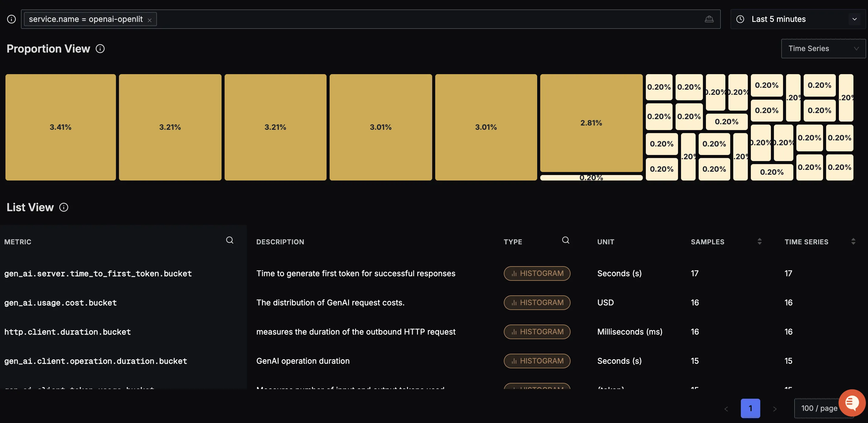Sort by the TIME SERIES column arrows
This screenshot has width=868, height=423.
853,242
